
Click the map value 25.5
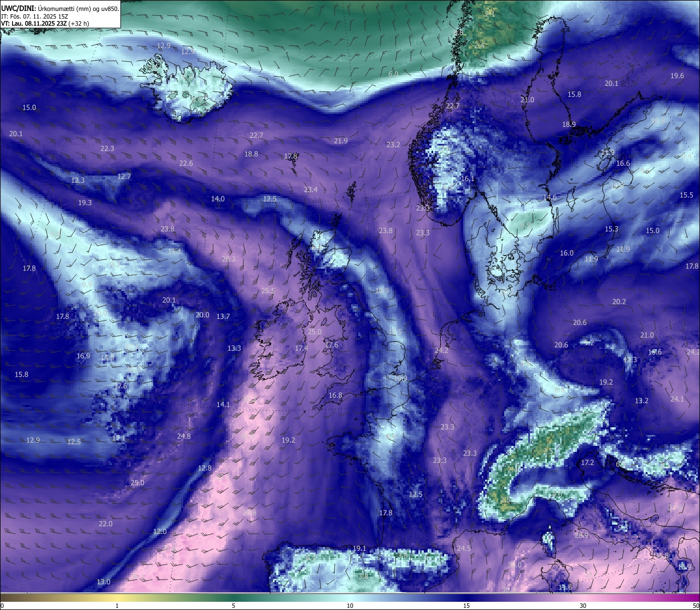[268, 291]
